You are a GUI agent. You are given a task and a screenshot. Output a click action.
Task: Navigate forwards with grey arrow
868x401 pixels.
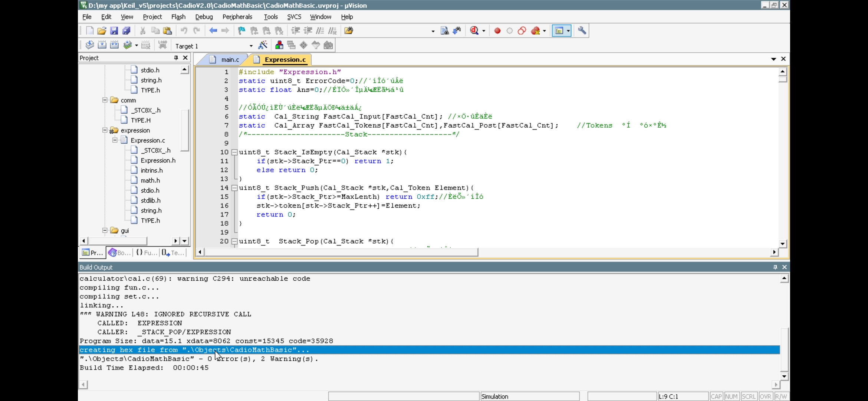point(225,31)
